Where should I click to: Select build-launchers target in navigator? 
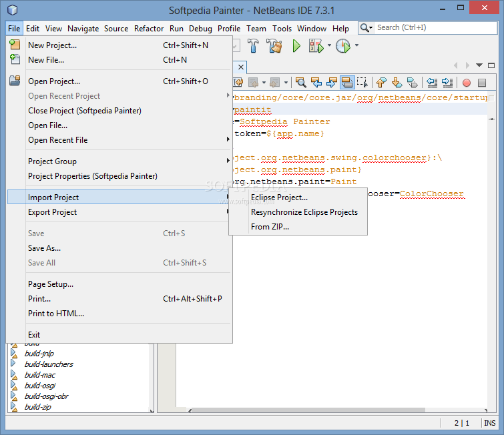coord(49,364)
